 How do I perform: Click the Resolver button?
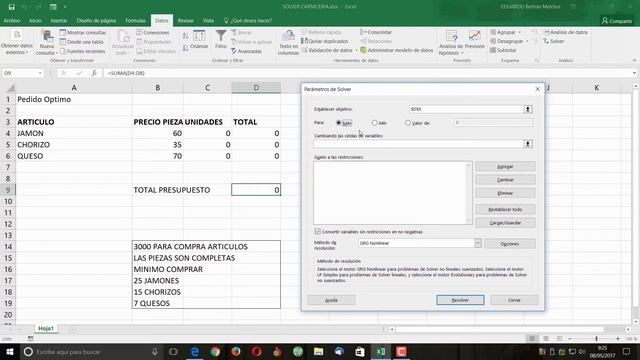[460, 300]
